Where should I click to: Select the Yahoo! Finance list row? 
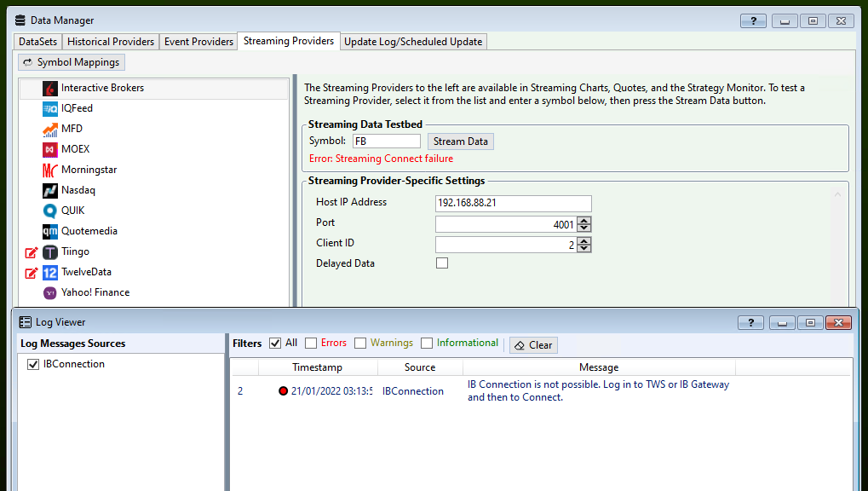154,292
